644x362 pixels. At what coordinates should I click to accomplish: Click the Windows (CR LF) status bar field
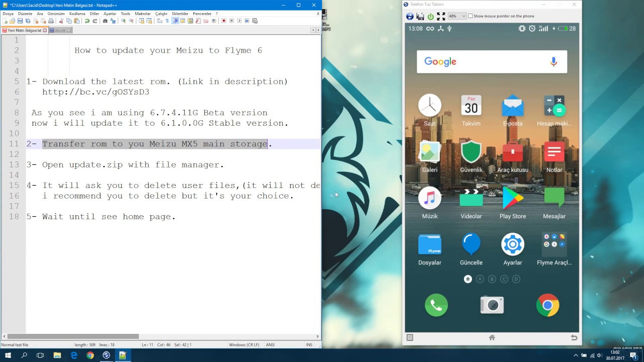[x=244, y=345]
